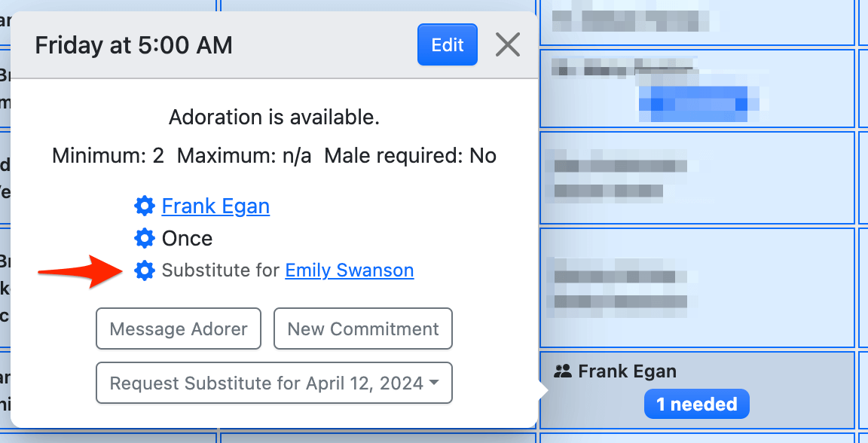Viewport: 868px width, 443px height.
Task: Follow the Emily Swanson link
Action: (349, 270)
